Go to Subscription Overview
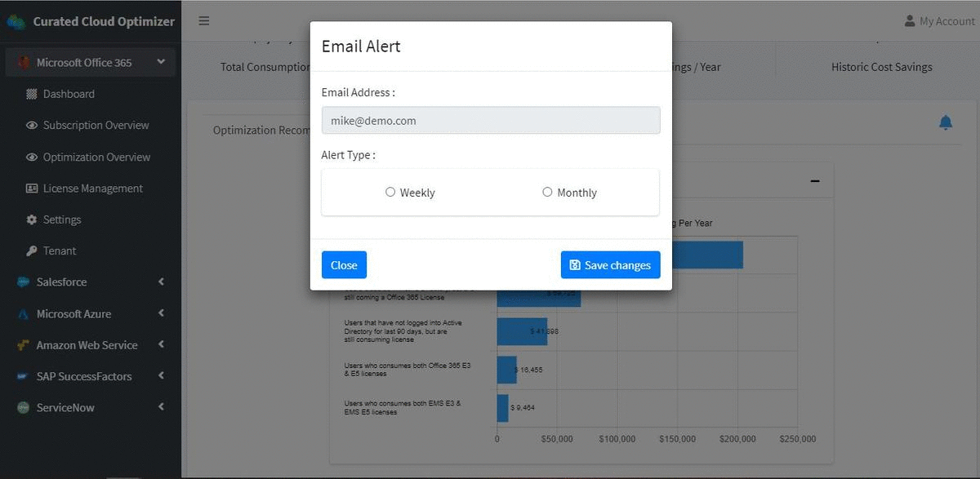980x479 pixels. (x=96, y=126)
